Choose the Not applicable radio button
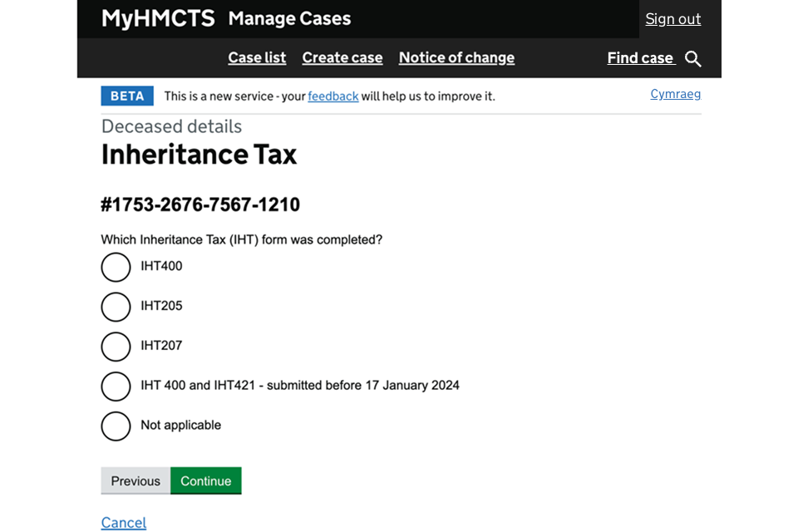This screenshot has height=532, width=798. pyautogui.click(x=116, y=426)
